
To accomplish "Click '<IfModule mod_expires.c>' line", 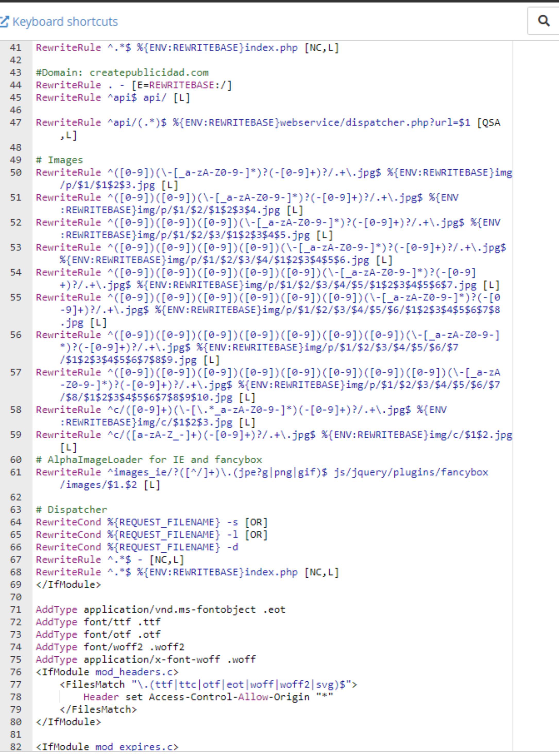I will tap(107, 747).
